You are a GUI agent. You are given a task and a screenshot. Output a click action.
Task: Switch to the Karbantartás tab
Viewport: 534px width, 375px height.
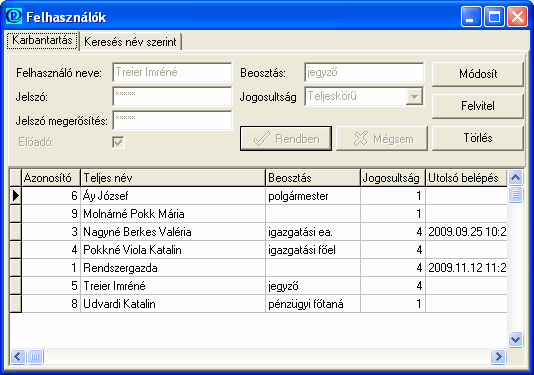(x=43, y=40)
